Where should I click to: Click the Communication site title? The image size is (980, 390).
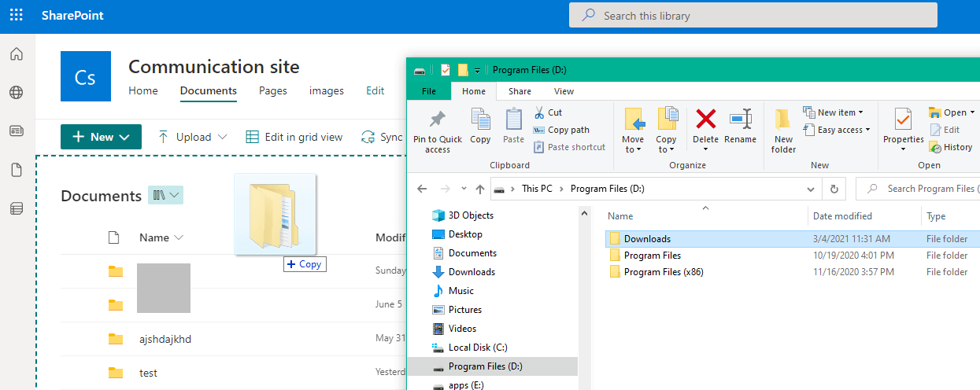pos(214,67)
